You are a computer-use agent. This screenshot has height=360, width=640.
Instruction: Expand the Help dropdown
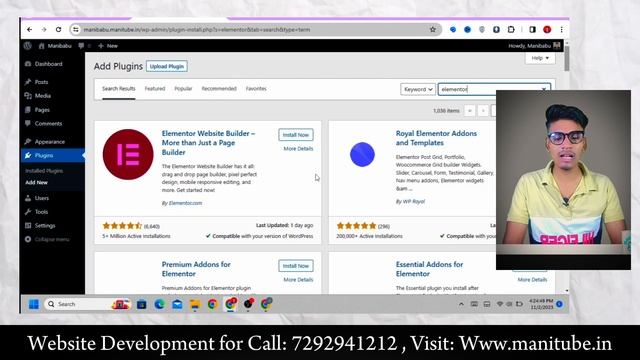point(540,58)
